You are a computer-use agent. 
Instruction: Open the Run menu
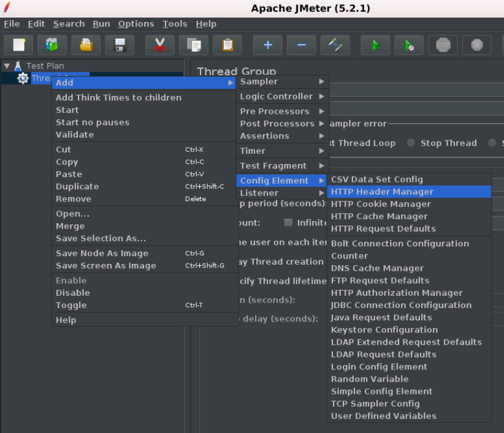click(x=102, y=24)
